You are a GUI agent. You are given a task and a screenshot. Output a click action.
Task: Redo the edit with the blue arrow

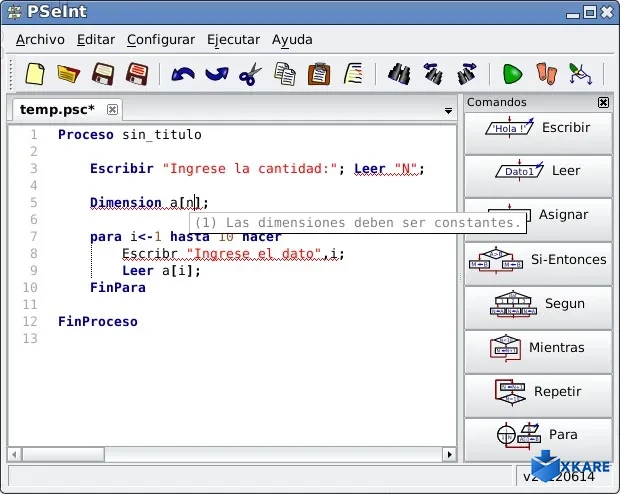click(217, 74)
